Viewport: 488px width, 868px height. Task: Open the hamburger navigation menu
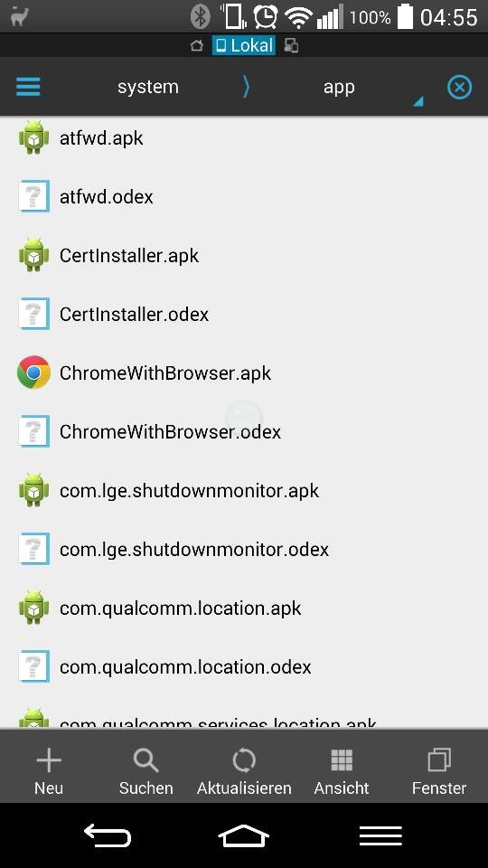coord(28,87)
